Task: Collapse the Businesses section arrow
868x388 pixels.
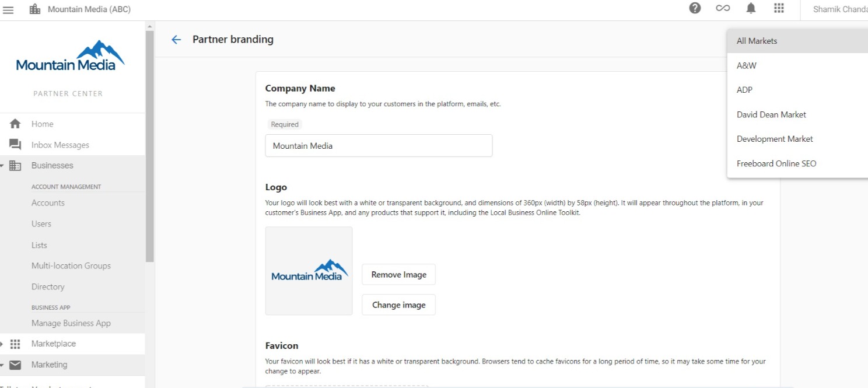Action: [2, 166]
